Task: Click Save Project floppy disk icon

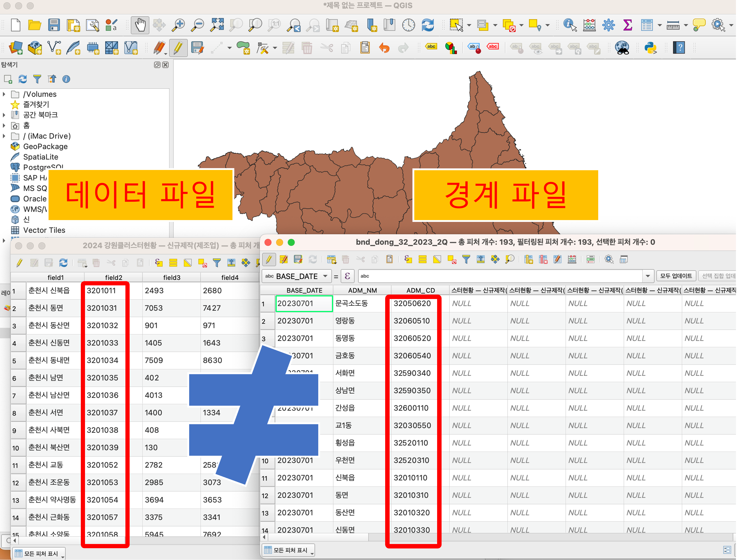Action: pyautogui.click(x=54, y=25)
